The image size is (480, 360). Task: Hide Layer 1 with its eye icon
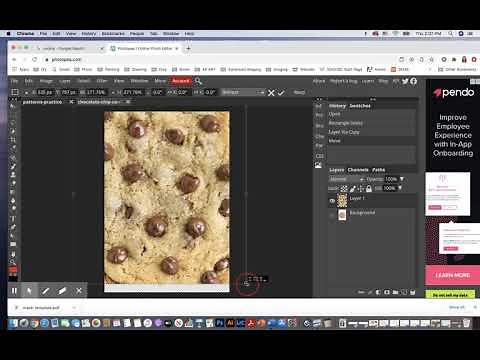pyautogui.click(x=332, y=201)
